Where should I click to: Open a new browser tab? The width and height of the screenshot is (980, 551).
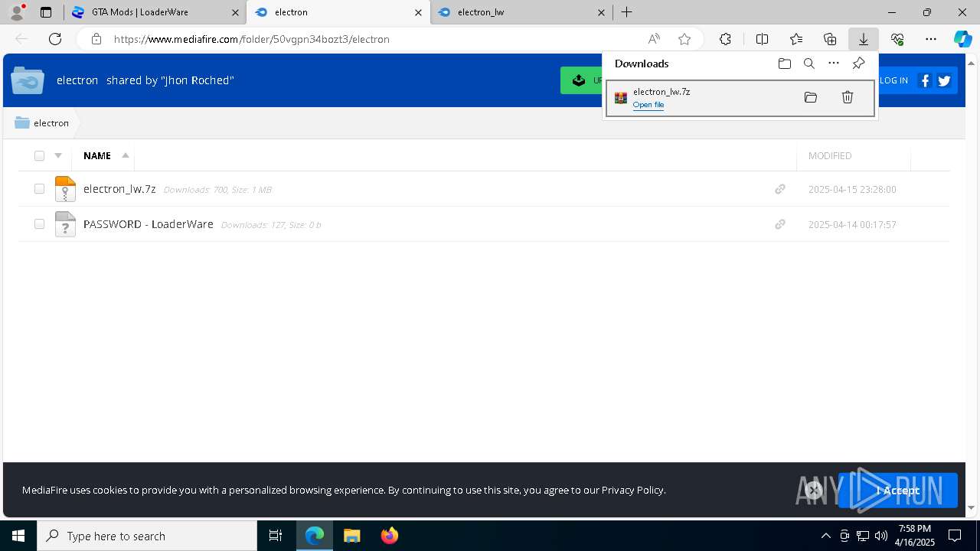click(626, 12)
